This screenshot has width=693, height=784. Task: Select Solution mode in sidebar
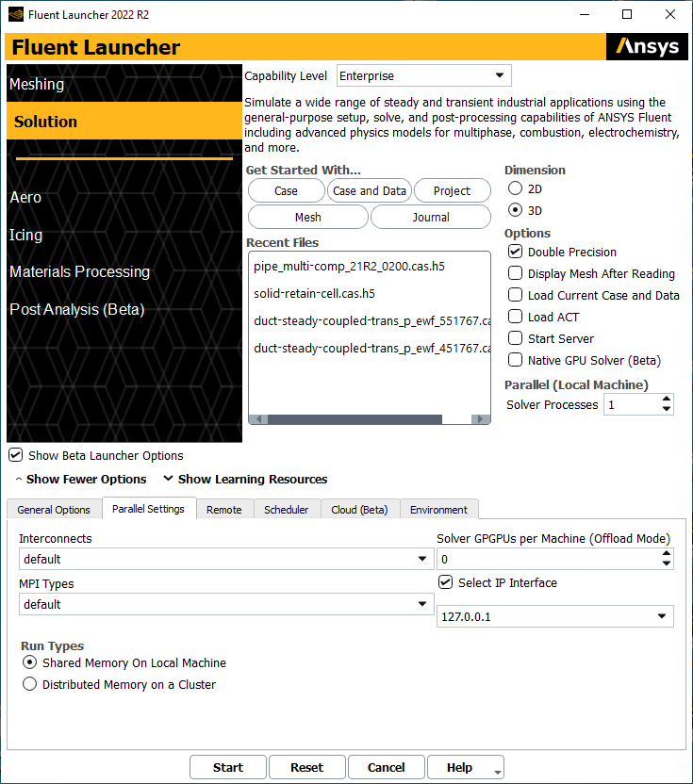click(x=124, y=121)
